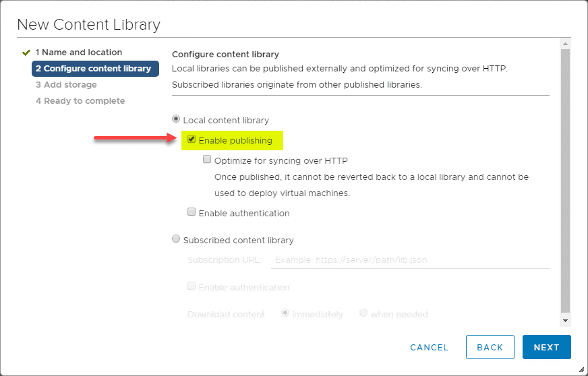
Task: Select the Local content library radio button
Action: tap(177, 120)
